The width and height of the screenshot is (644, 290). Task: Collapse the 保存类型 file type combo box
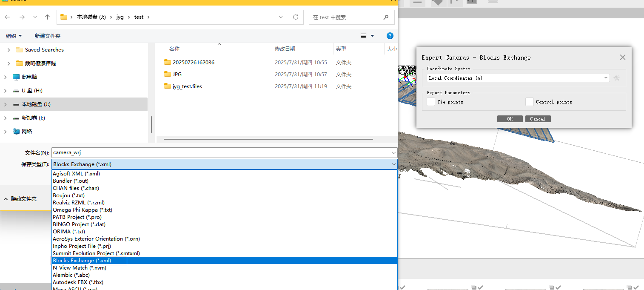click(393, 164)
